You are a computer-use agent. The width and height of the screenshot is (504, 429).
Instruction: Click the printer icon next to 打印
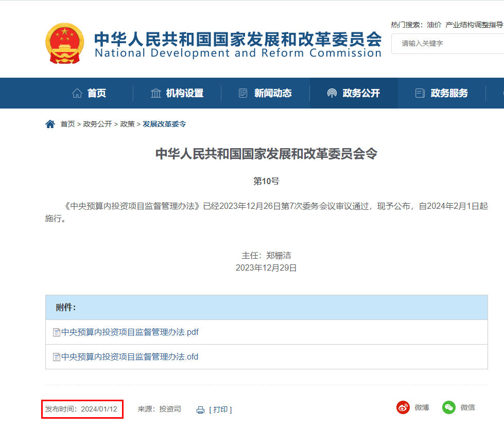pos(200,409)
